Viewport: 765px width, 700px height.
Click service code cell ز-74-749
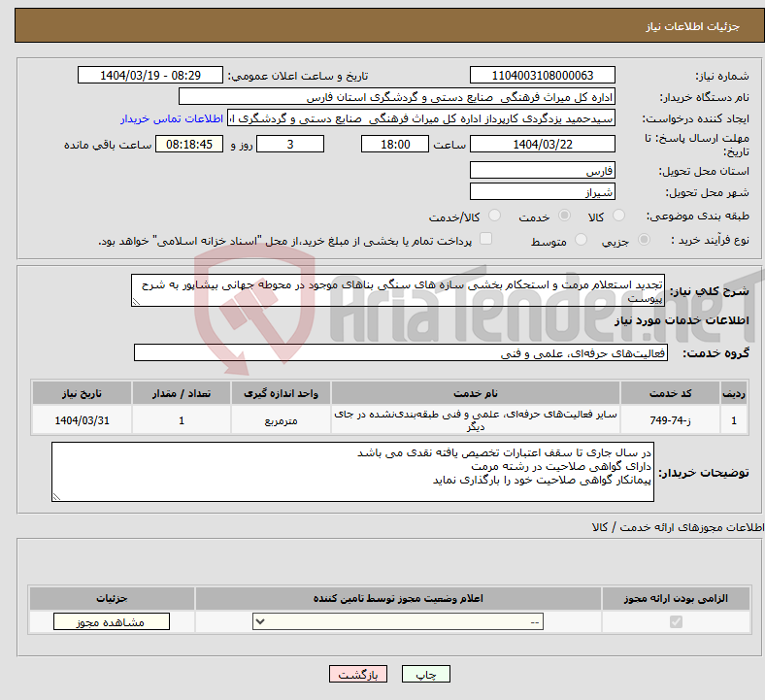(671, 420)
